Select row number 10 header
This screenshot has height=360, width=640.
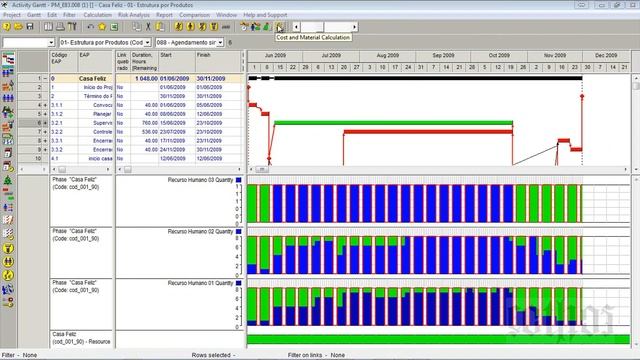[33, 158]
